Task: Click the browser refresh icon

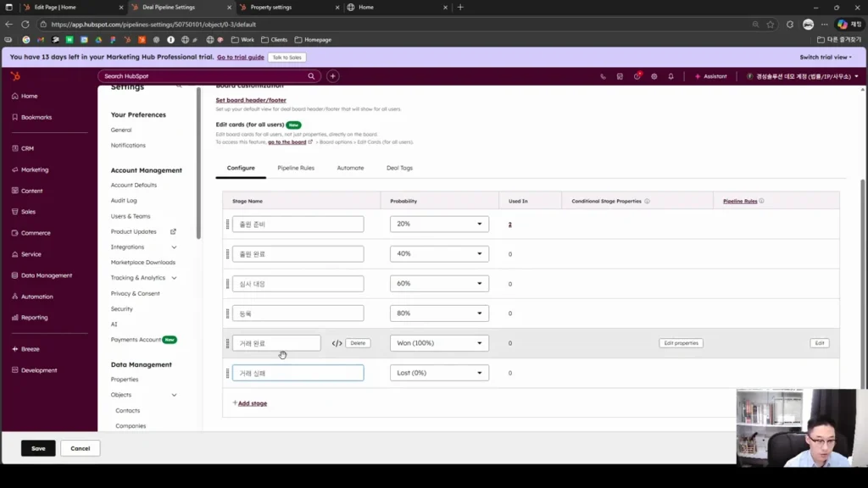Action: click(25, 25)
